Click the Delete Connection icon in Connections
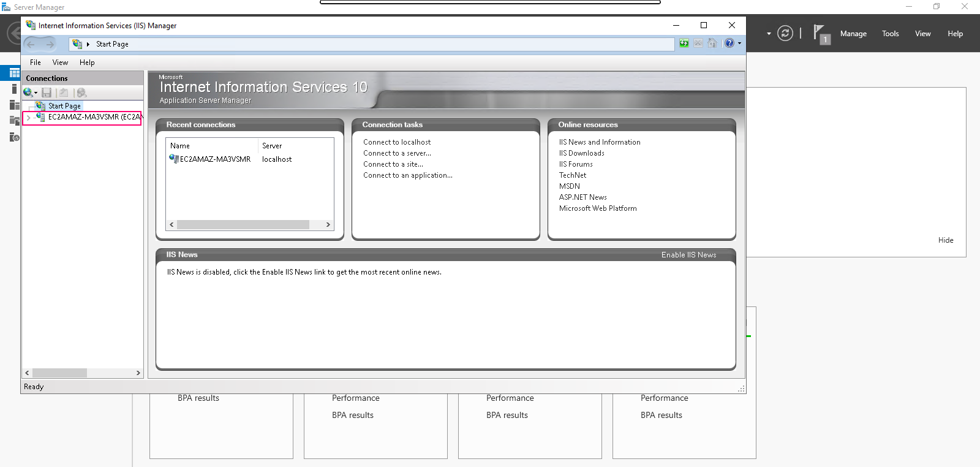This screenshot has width=980, height=467. [81, 93]
